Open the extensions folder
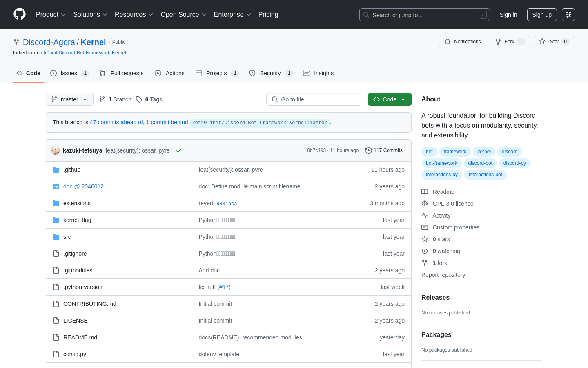The height and width of the screenshot is (368, 588). pyautogui.click(x=77, y=203)
